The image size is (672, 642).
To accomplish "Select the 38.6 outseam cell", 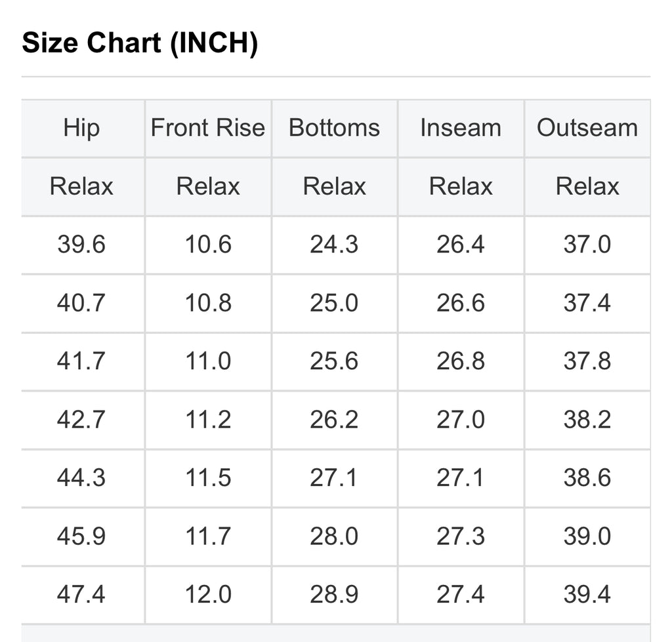I will pos(587,478).
